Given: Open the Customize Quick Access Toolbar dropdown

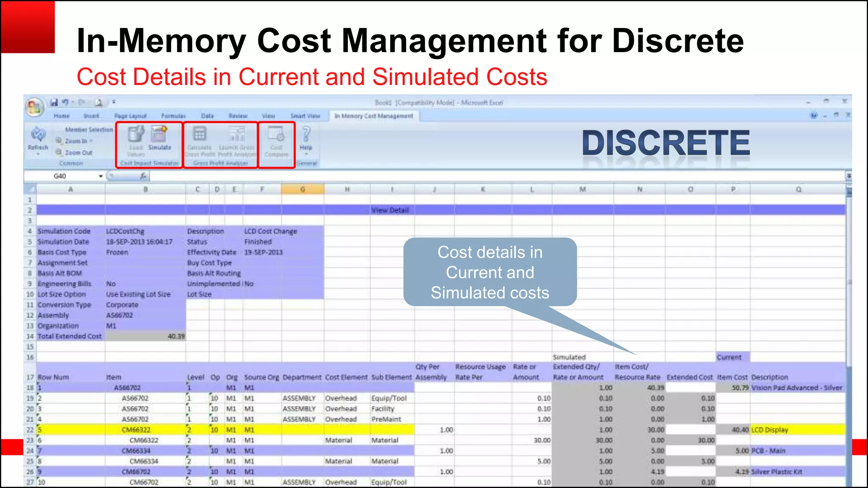Looking at the screenshot, I should pyautogui.click(x=114, y=102).
